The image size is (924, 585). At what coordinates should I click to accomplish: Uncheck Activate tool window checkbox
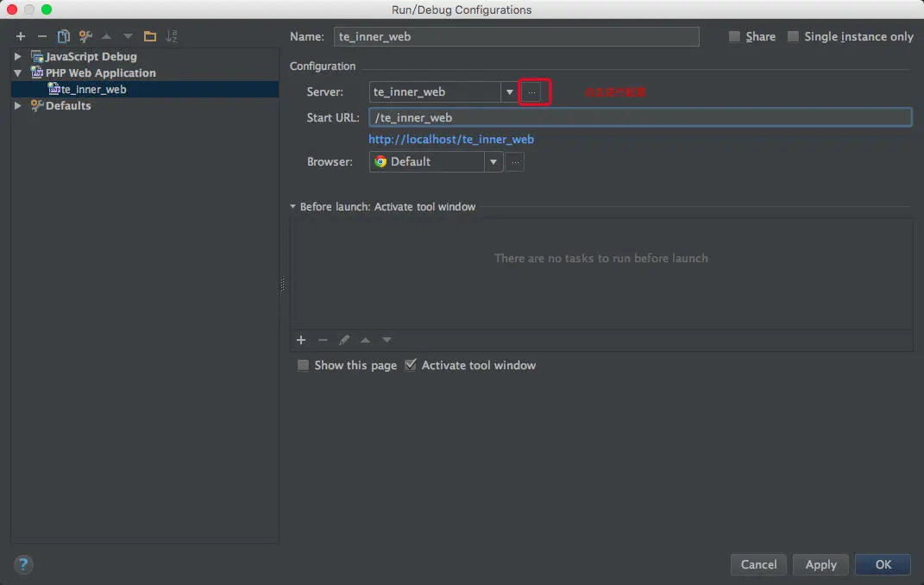pos(411,365)
